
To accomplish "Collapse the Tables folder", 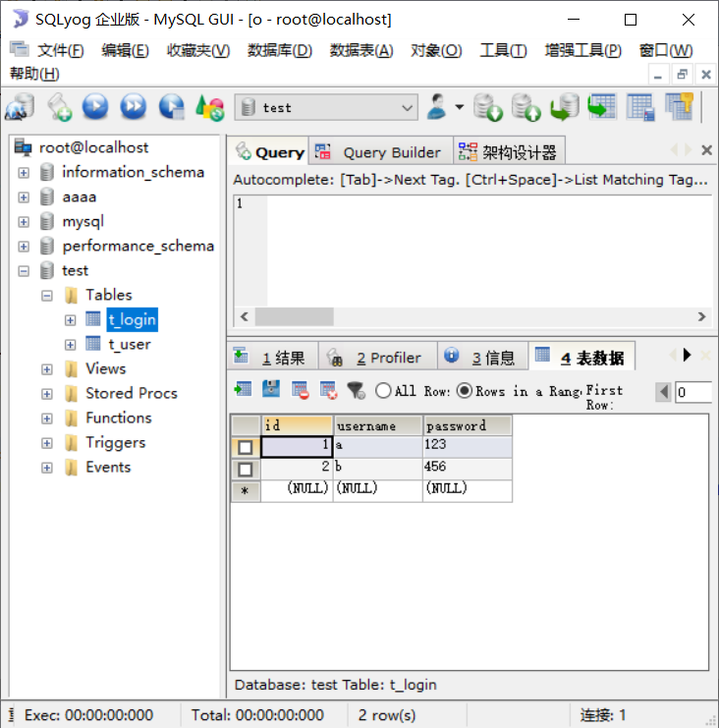I will pyautogui.click(x=47, y=296).
